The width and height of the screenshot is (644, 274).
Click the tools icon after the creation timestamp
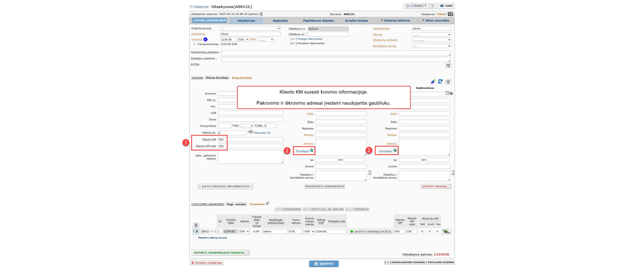(x=261, y=14)
